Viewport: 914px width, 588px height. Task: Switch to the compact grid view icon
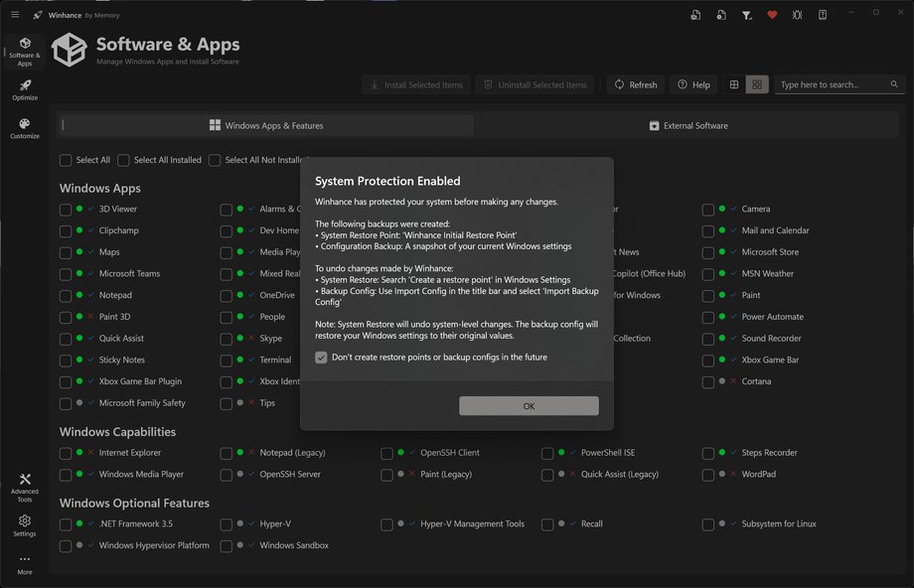[x=734, y=85]
